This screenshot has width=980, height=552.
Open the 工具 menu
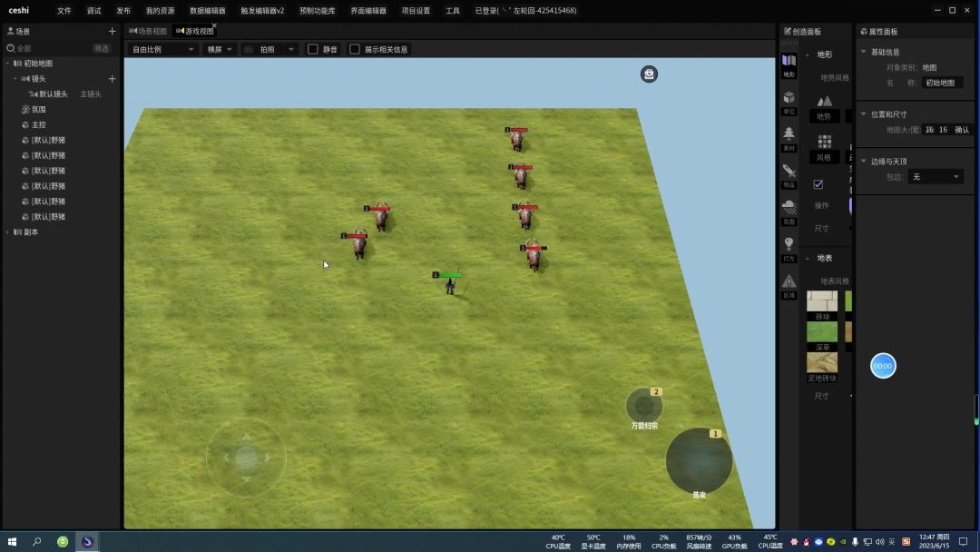pos(453,11)
